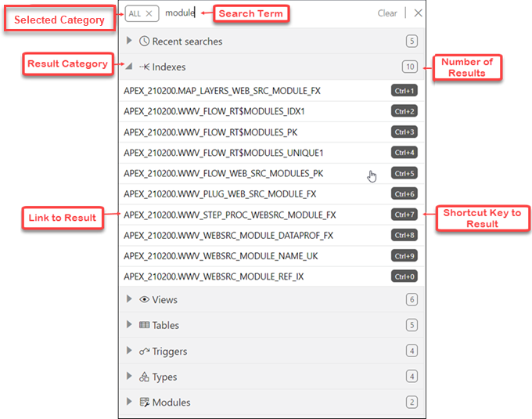Click the Ctrl+8 shortcut badge
The height and width of the screenshot is (419, 532).
tap(404, 235)
